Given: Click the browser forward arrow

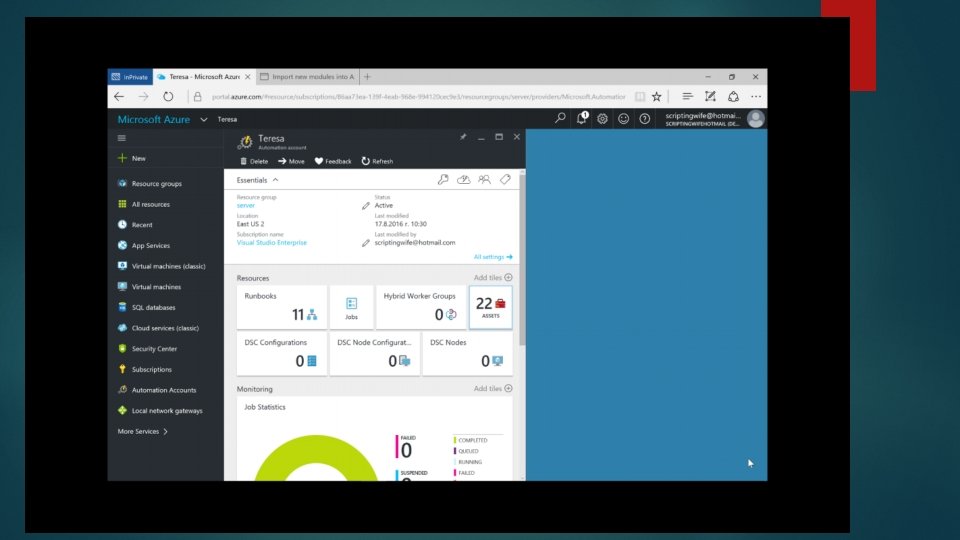Looking at the screenshot, I should coord(143,97).
